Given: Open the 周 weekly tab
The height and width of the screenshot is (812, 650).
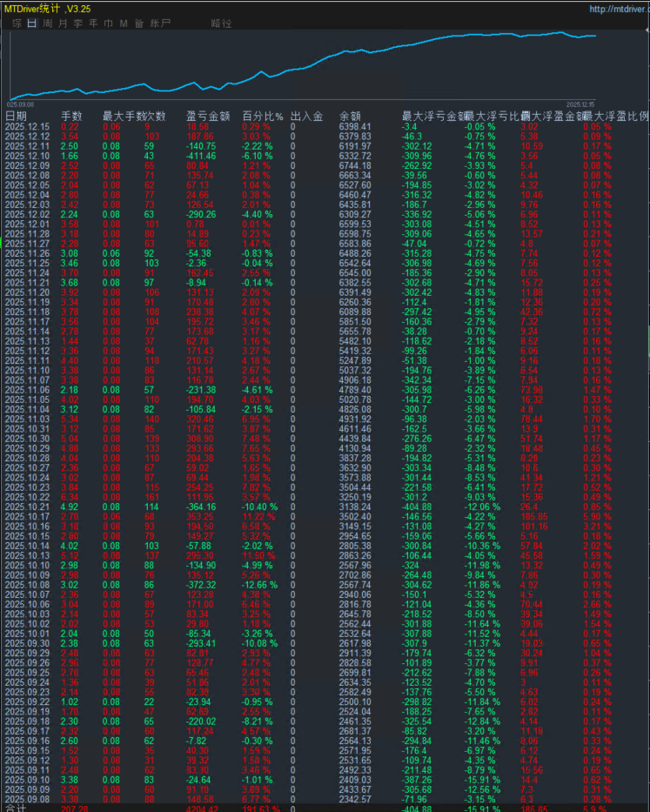Looking at the screenshot, I should pos(48,23).
